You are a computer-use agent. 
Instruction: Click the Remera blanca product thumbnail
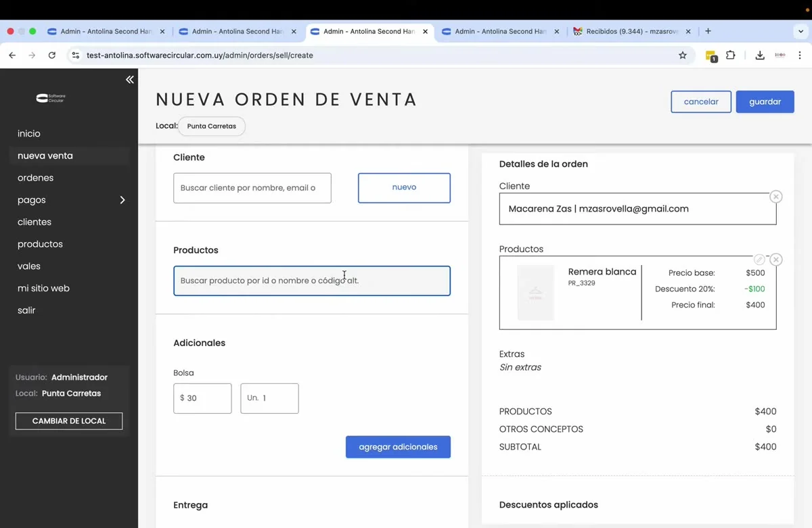[535, 293]
